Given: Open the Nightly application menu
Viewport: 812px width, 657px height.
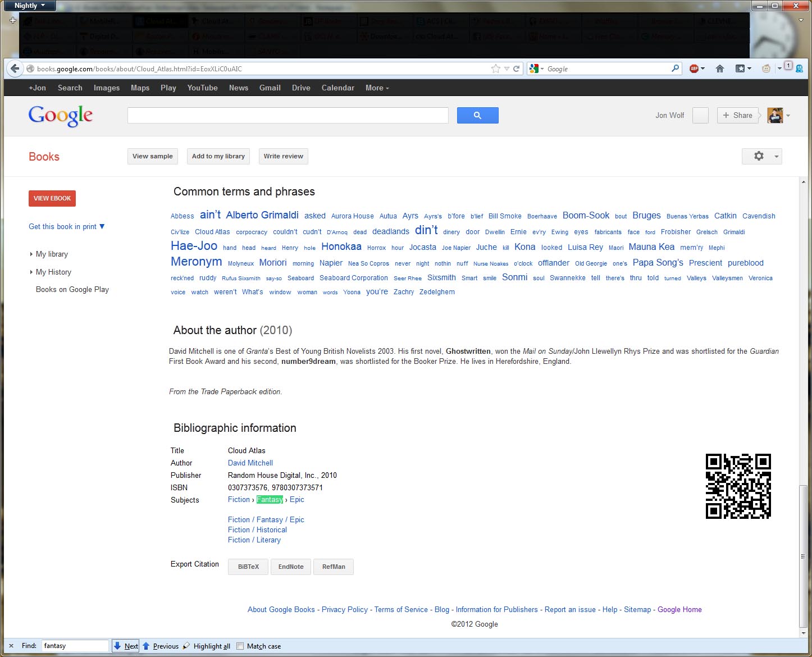Looking at the screenshot, I should tap(30, 6).
